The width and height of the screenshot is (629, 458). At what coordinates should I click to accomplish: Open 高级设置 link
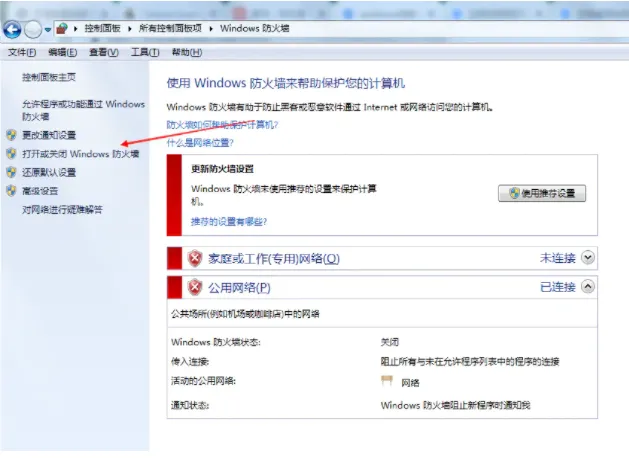(40, 191)
